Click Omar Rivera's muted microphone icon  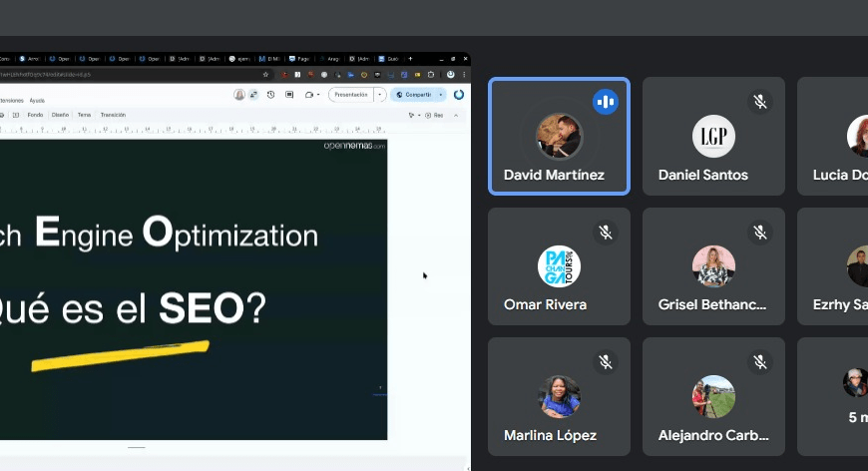[605, 233]
